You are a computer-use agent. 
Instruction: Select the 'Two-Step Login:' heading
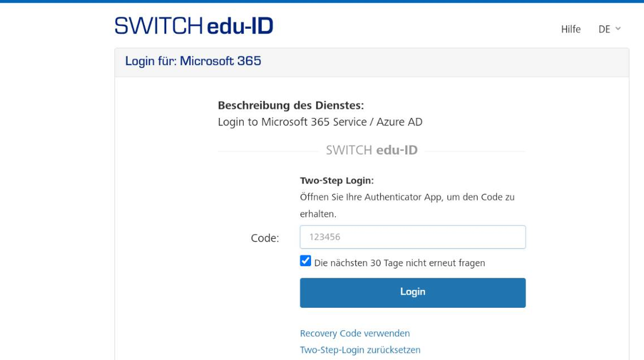(337, 181)
